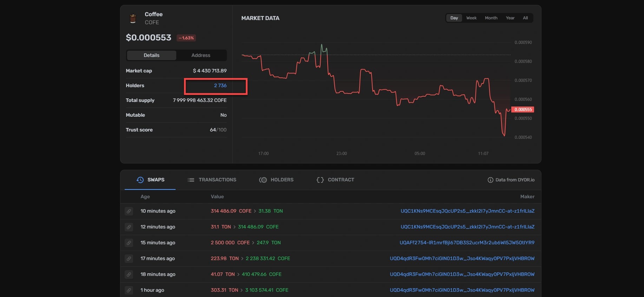Open the 2 736 holders count link
Image resolution: width=644 pixels, height=297 pixels.
(x=220, y=86)
